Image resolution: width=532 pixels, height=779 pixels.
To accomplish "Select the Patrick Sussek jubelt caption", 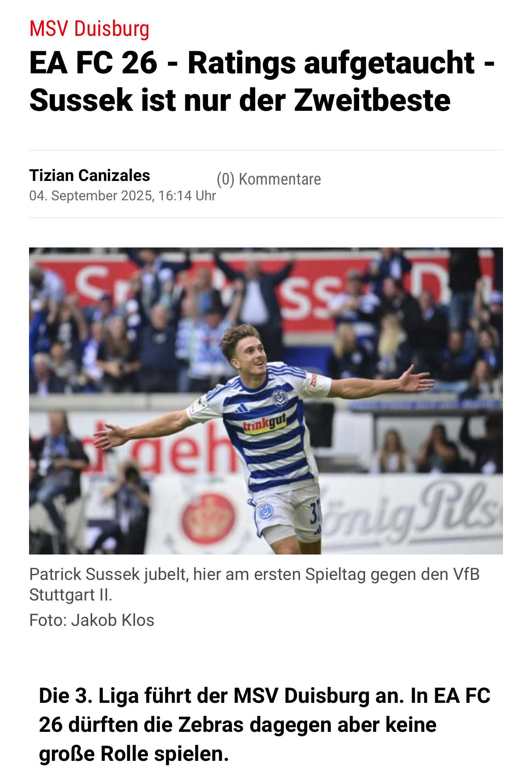I will click(x=255, y=584).
